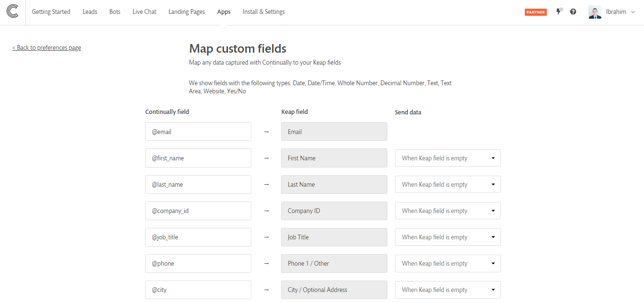Click the Keap field column header
The height and width of the screenshot is (303, 644).
pos(294,112)
